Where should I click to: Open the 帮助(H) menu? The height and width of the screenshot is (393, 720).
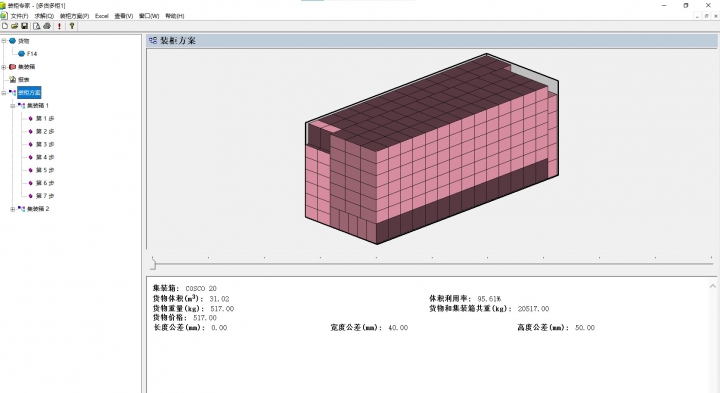(174, 16)
